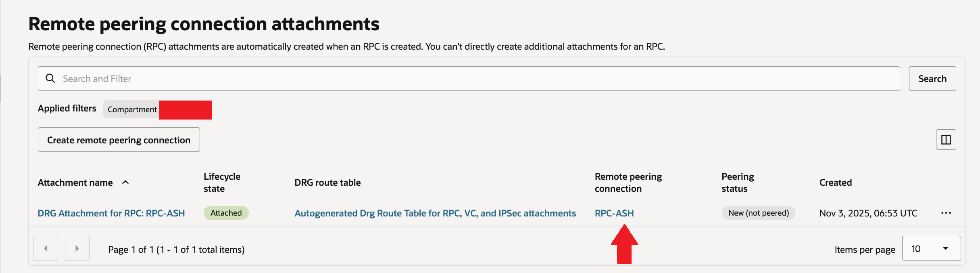Click the Attached lifecycle state badge
This screenshot has height=273, width=980.
226,213
